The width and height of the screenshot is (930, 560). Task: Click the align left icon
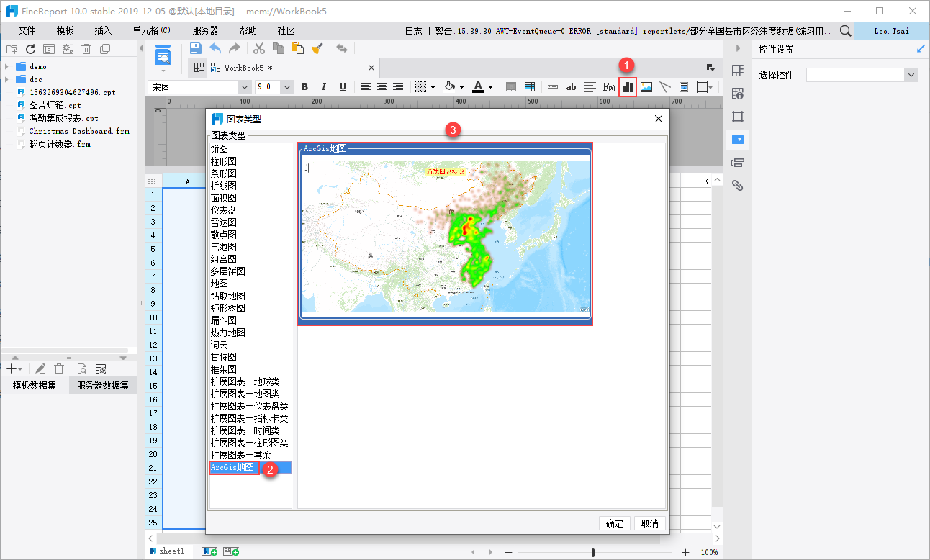coord(366,87)
